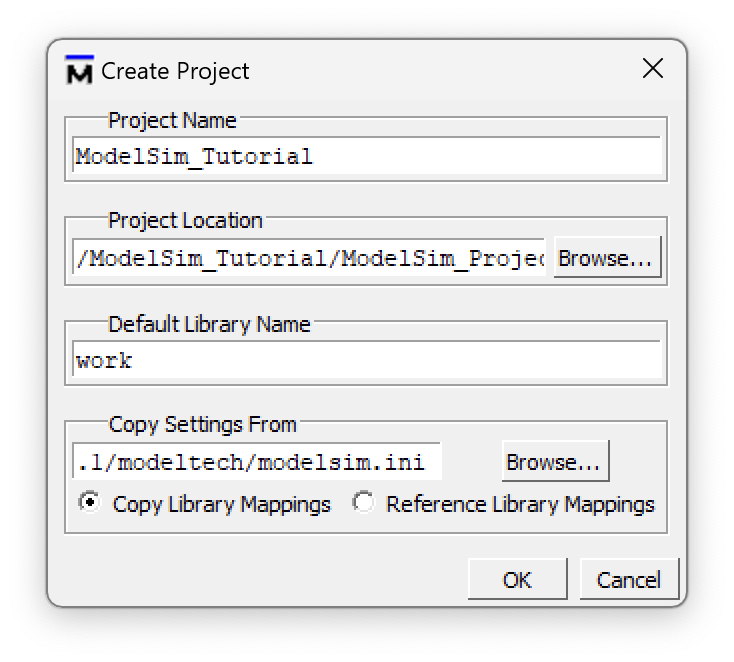The image size is (734, 662).
Task: Click the Reference Library Mappings label text
Action: coord(520,505)
